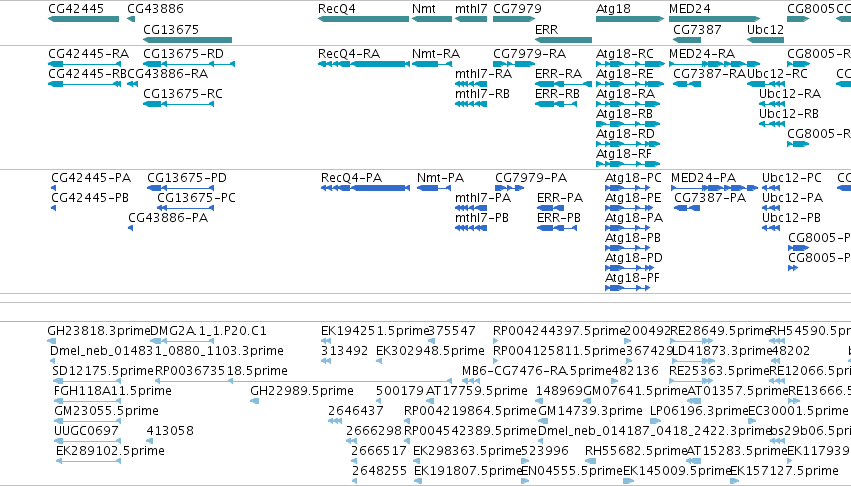The image size is (851, 486).
Task: Click the CG42445 gene feature bar
Action: [84, 19]
